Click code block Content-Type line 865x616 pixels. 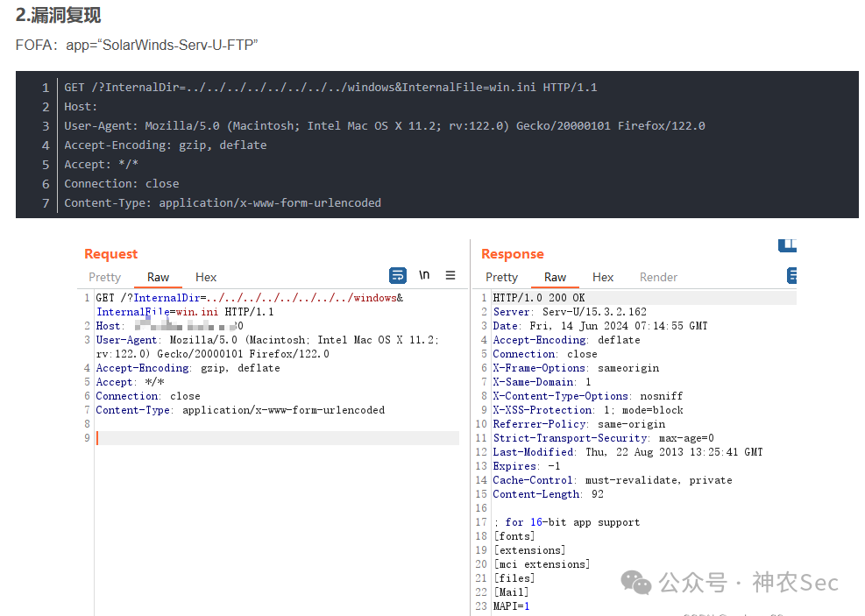pyautogui.click(x=223, y=203)
